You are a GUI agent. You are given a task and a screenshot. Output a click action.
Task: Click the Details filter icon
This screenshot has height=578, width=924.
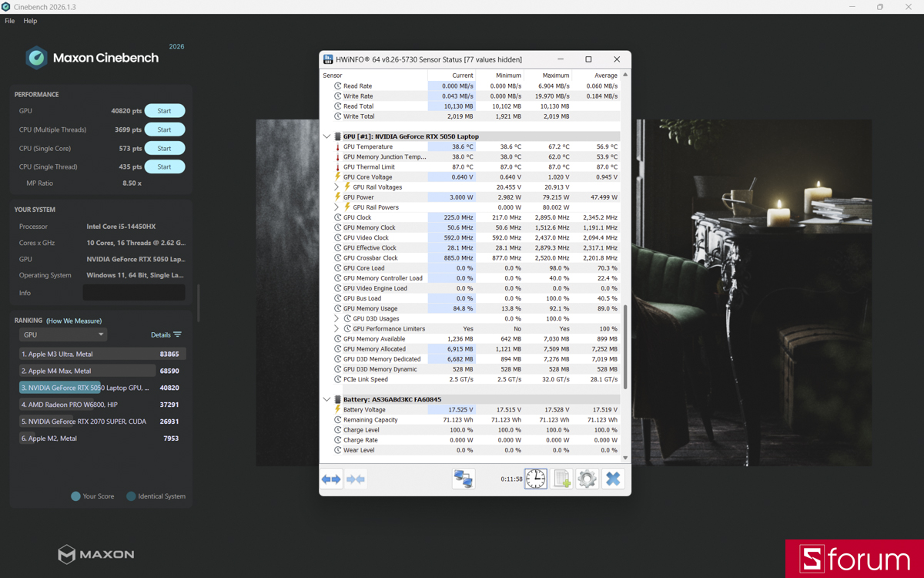click(x=178, y=334)
